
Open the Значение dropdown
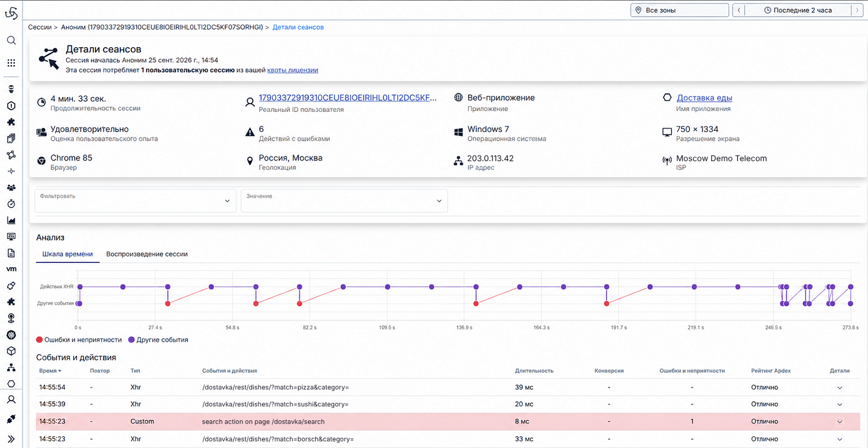pos(344,201)
